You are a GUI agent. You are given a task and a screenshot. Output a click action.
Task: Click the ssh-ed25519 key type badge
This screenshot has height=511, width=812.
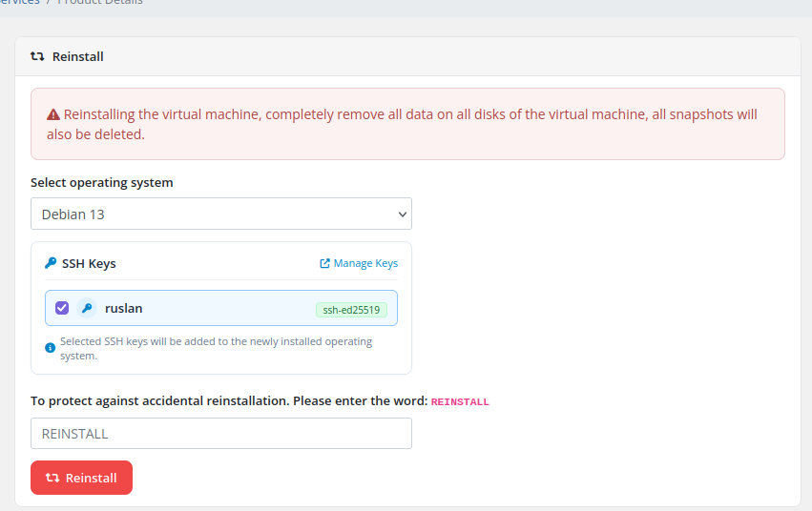pos(352,310)
